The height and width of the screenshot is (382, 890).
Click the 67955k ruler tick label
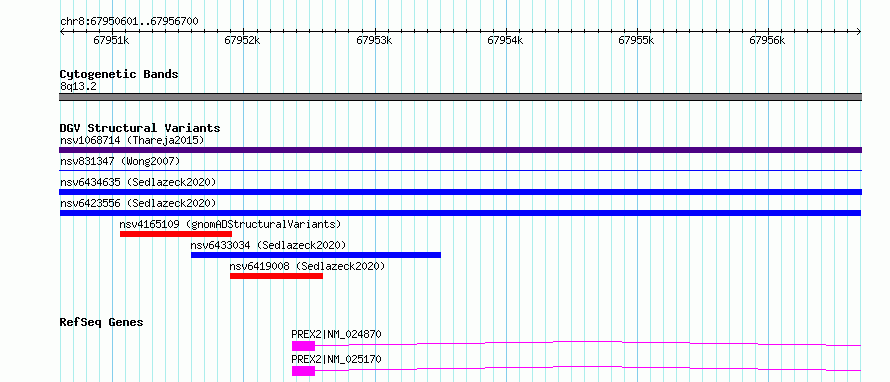click(636, 40)
